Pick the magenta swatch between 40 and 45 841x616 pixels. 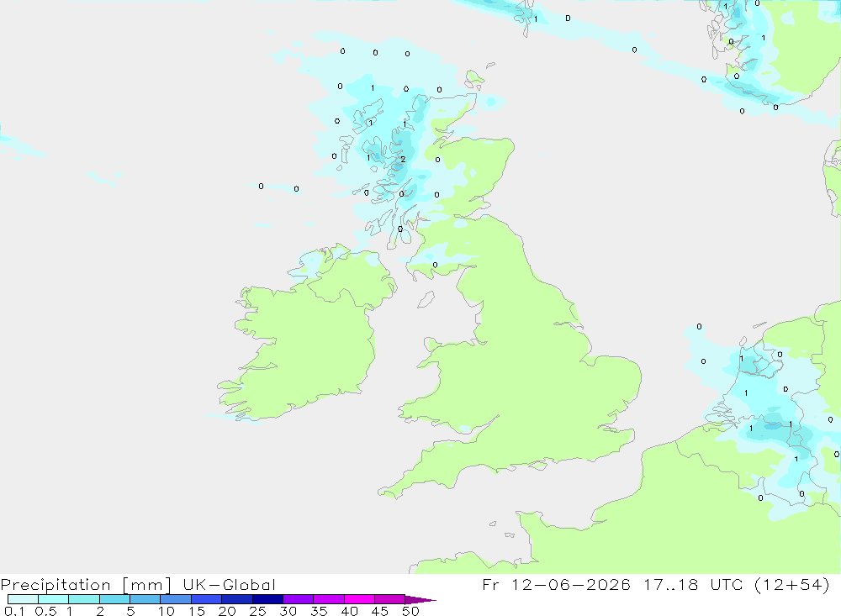(359, 599)
